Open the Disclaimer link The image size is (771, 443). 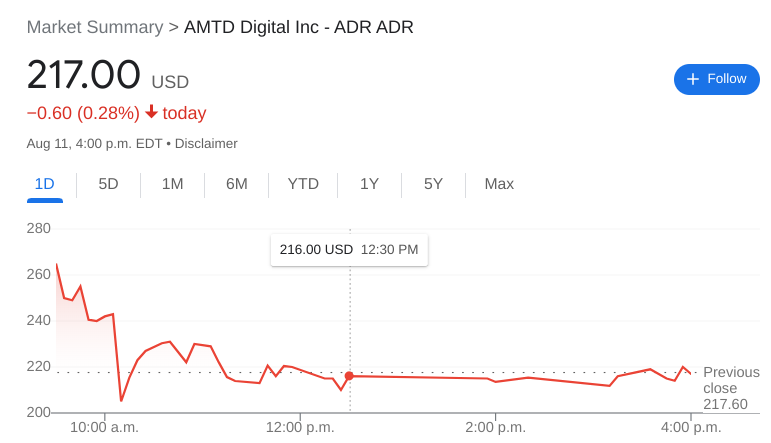click(206, 143)
